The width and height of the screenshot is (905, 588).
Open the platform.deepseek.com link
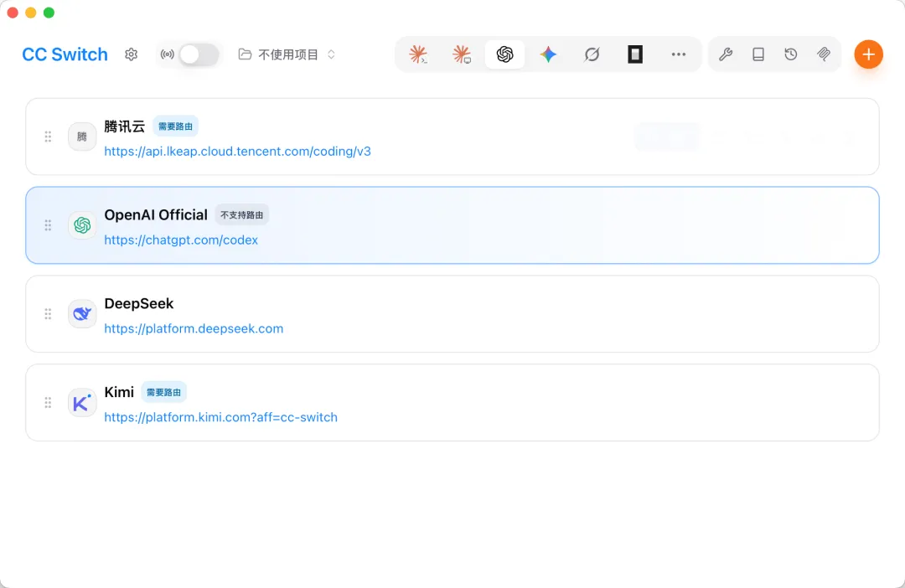click(194, 328)
